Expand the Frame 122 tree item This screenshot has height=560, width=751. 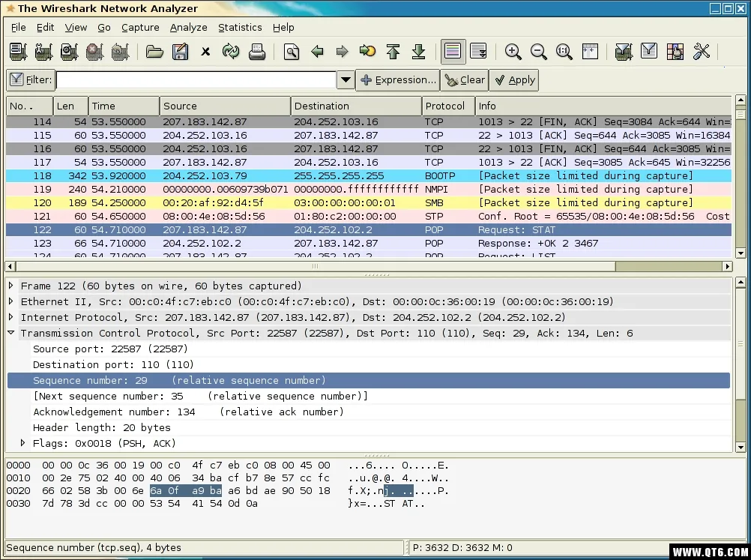point(10,286)
